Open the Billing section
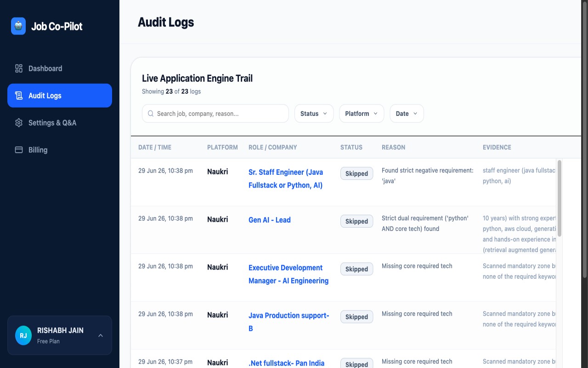This screenshot has width=588, height=368. [x=60, y=150]
